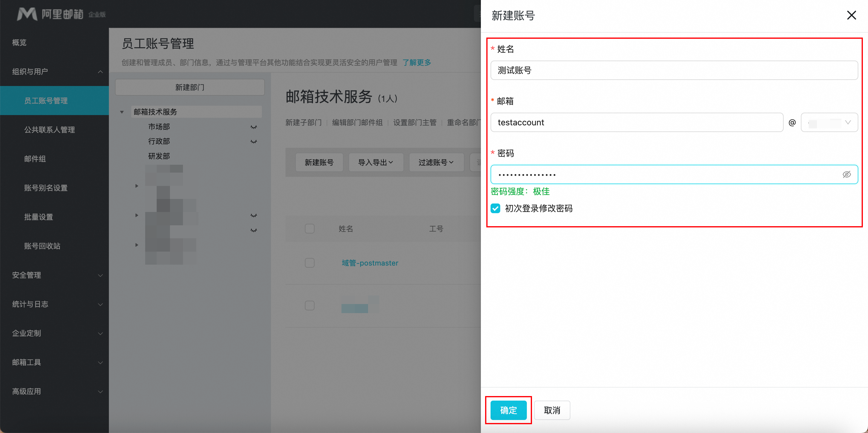Click hidden-eye icon next to 行政部
Screen dimensions: 868x433
click(x=253, y=142)
